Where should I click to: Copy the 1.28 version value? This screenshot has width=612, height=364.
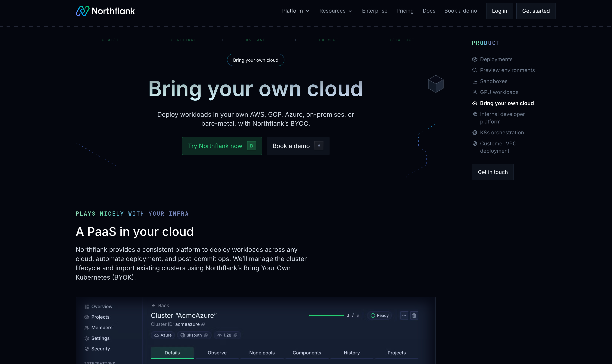[235, 335]
